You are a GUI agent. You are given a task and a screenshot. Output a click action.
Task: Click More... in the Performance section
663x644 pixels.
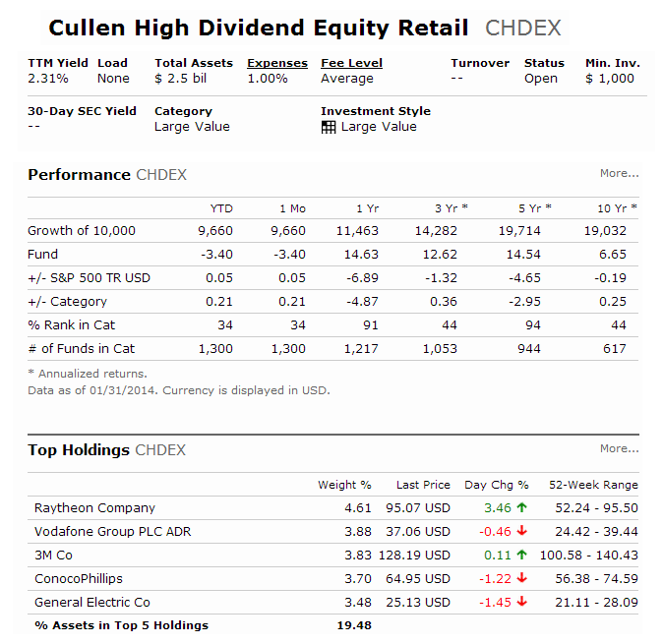coord(620,173)
